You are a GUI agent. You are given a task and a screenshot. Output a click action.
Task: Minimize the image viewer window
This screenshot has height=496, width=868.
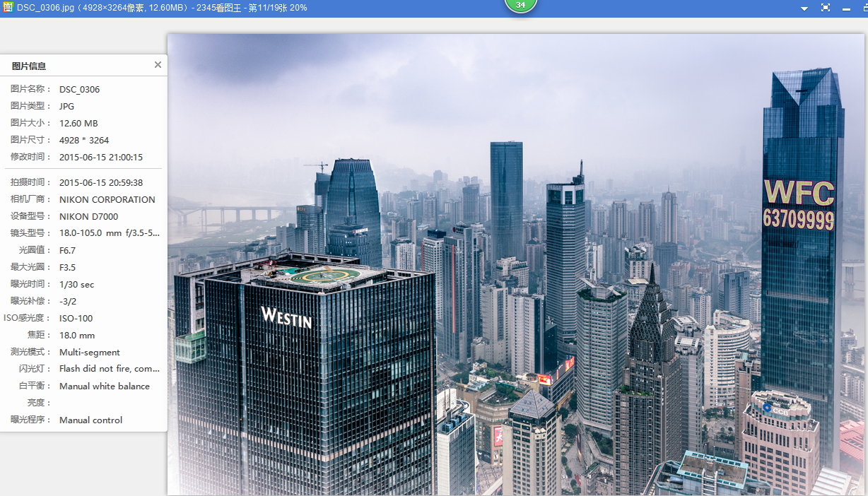[x=846, y=8]
